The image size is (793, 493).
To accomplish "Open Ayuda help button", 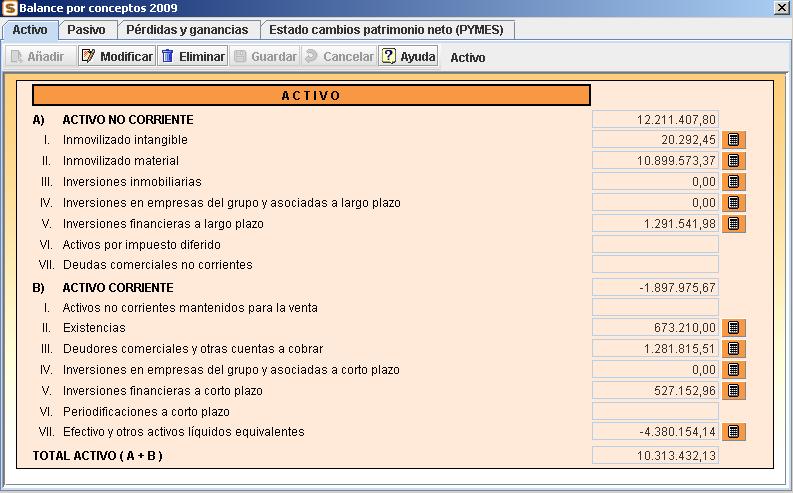I will [x=408, y=56].
